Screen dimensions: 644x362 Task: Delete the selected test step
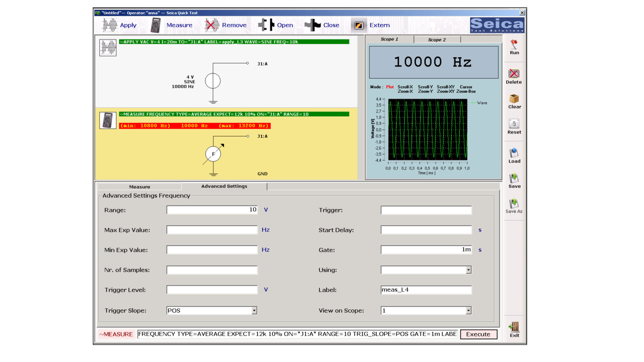[x=514, y=75]
